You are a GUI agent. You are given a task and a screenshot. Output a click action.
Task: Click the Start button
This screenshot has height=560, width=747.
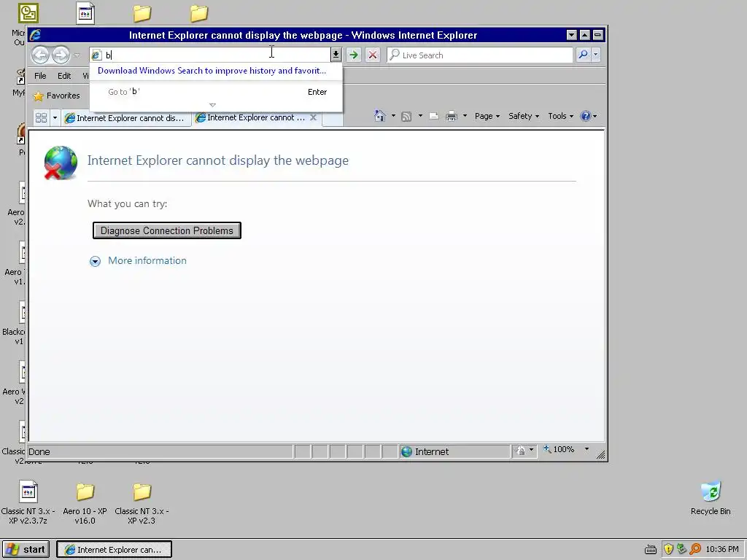[26, 550]
